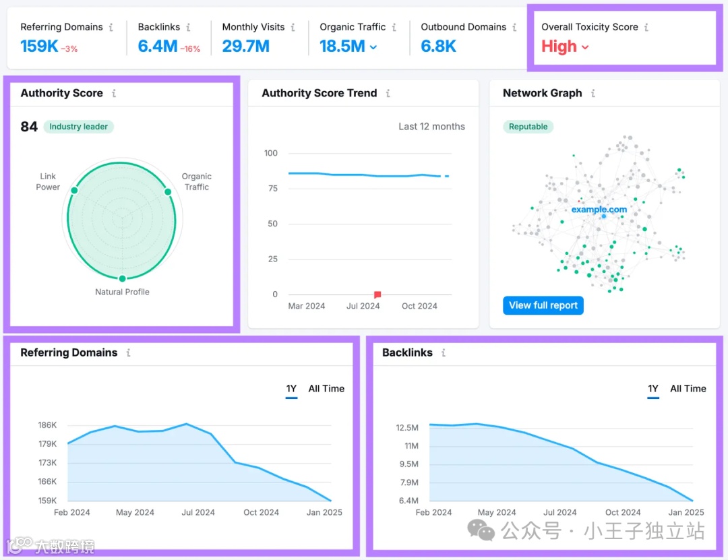
Task: Switch Referring Domains chart to All Time
Action: (326, 389)
